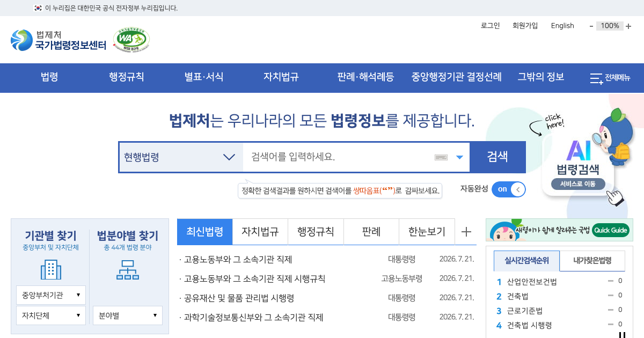Select the 내가찾은법령 tab
The width and height of the screenshot is (644, 338).
coord(592,261)
